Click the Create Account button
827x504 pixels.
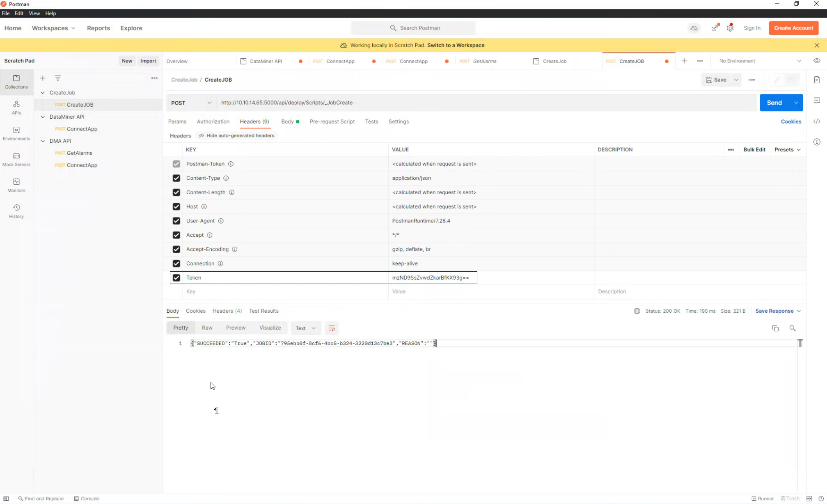793,28
